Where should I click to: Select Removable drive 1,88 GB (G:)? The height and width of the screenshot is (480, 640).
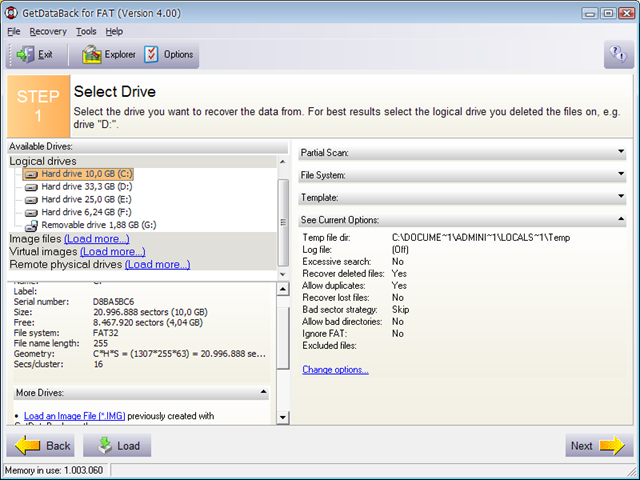pos(99,225)
